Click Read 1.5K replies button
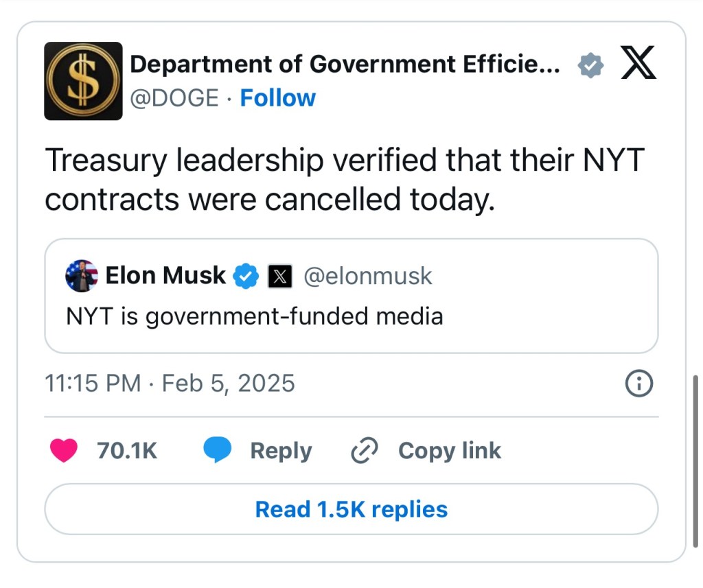The width and height of the screenshot is (703, 588). pos(351,509)
